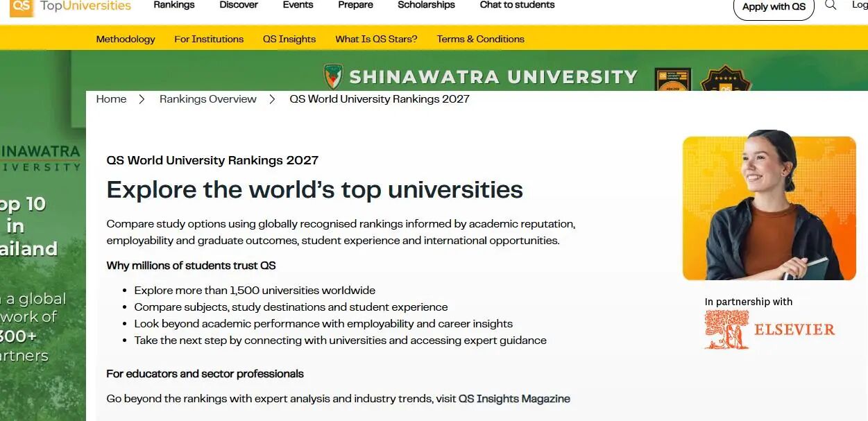868x421 pixels.
Task: Open the Prepare menu
Action: pyautogui.click(x=355, y=5)
